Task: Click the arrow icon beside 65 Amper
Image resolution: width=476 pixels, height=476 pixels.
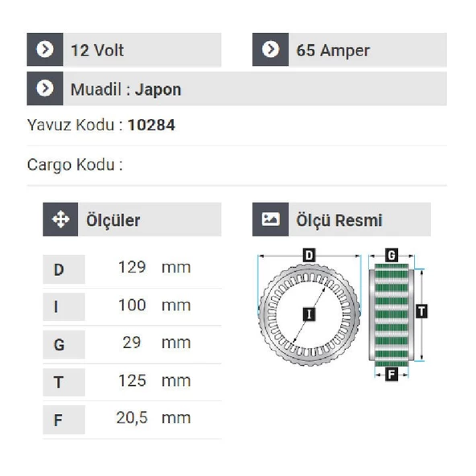Action: tap(270, 49)
